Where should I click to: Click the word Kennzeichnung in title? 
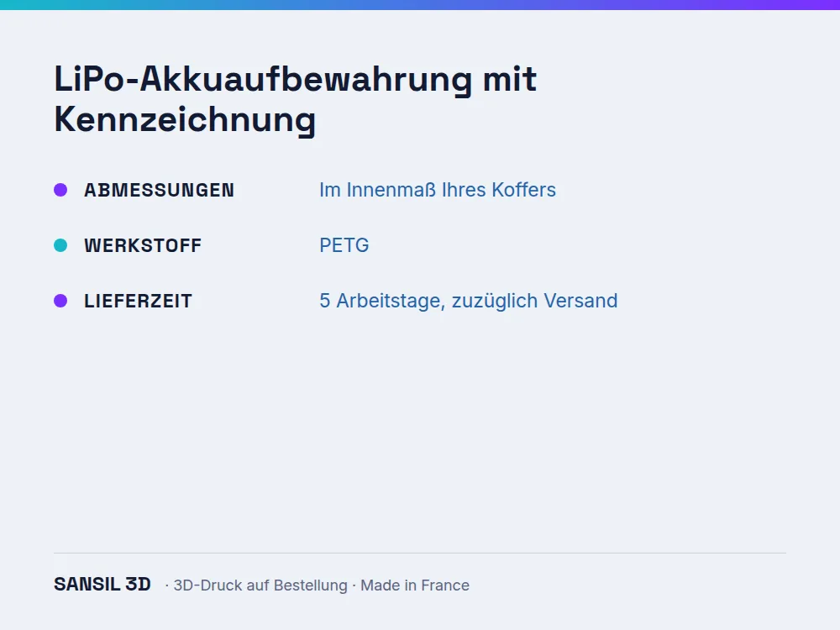185,119
